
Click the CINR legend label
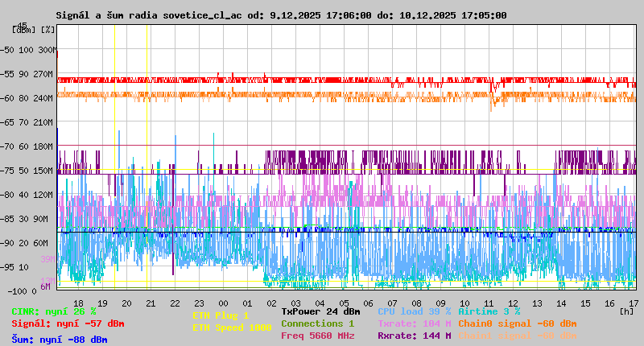53,311
